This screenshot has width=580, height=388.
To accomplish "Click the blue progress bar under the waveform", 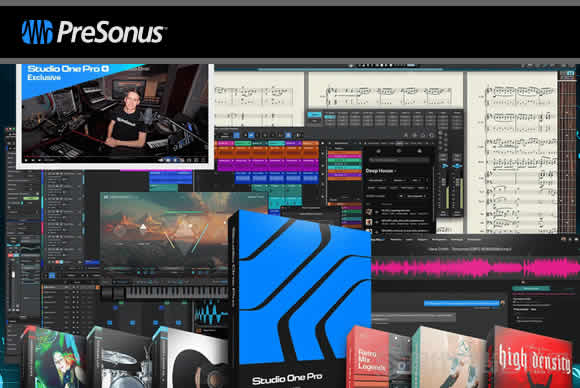I will pyautogui.click(x=462, y=303).
